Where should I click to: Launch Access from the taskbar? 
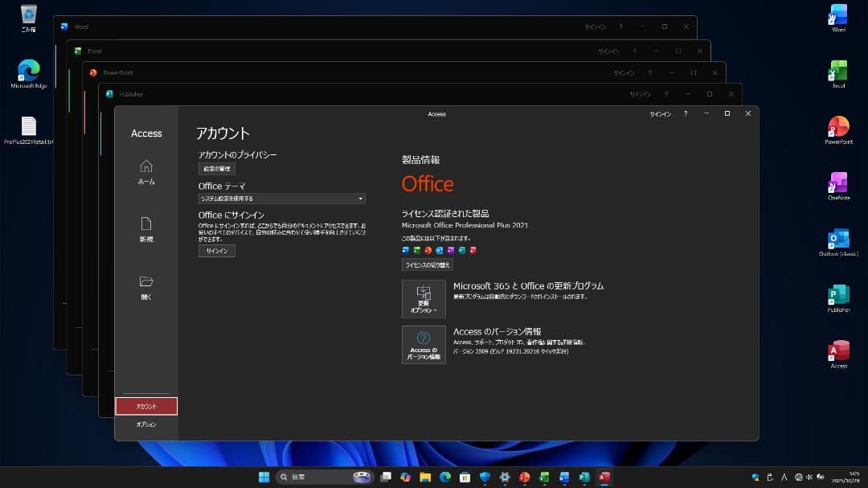[x=606, y=476]
